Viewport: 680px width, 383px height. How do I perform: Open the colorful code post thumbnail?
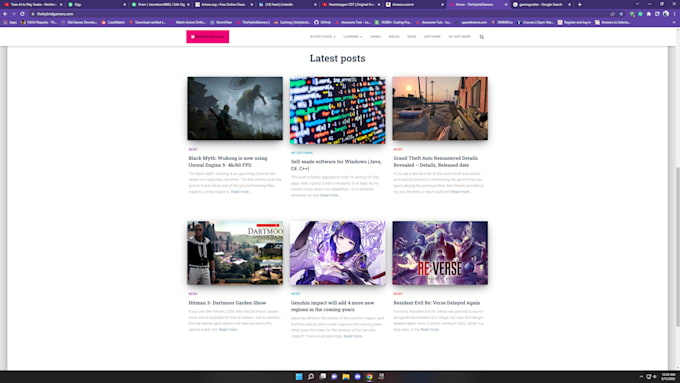point(337,110)
